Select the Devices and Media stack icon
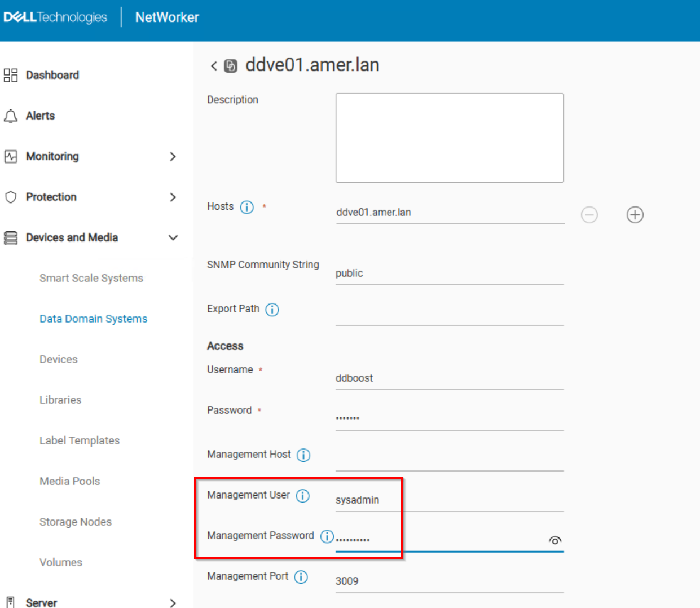Image resolution: width=700 pixels, height=608 pixels. click(x=10, y=237)
